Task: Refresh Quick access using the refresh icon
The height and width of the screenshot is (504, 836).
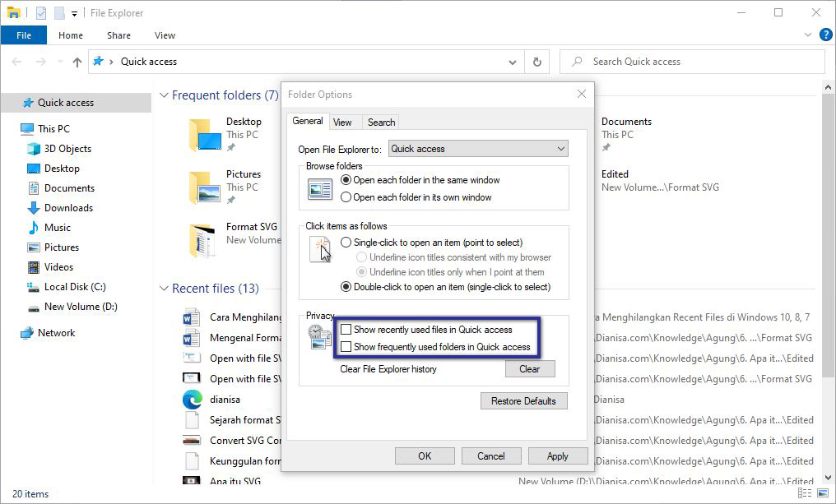Action: tap(536, 61)
